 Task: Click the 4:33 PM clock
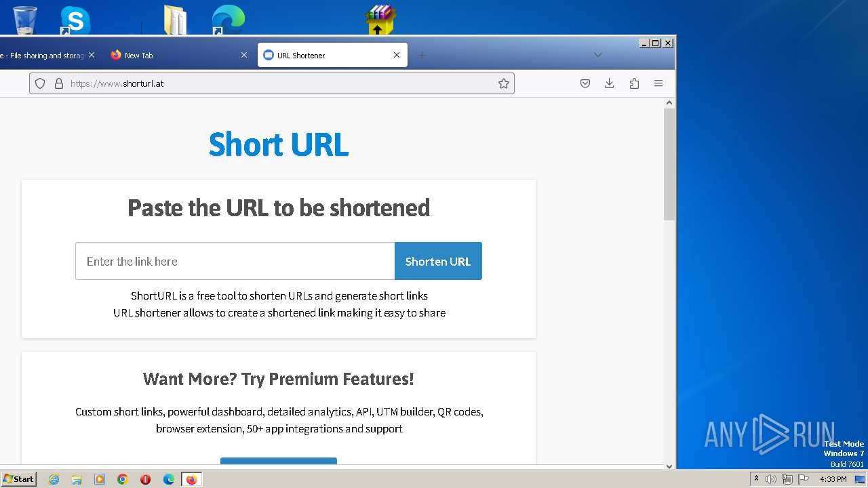tap(833, 479)
